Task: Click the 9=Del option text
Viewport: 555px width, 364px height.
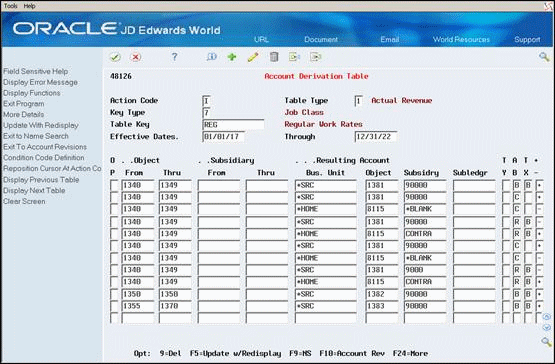Action: coord(170,353)
